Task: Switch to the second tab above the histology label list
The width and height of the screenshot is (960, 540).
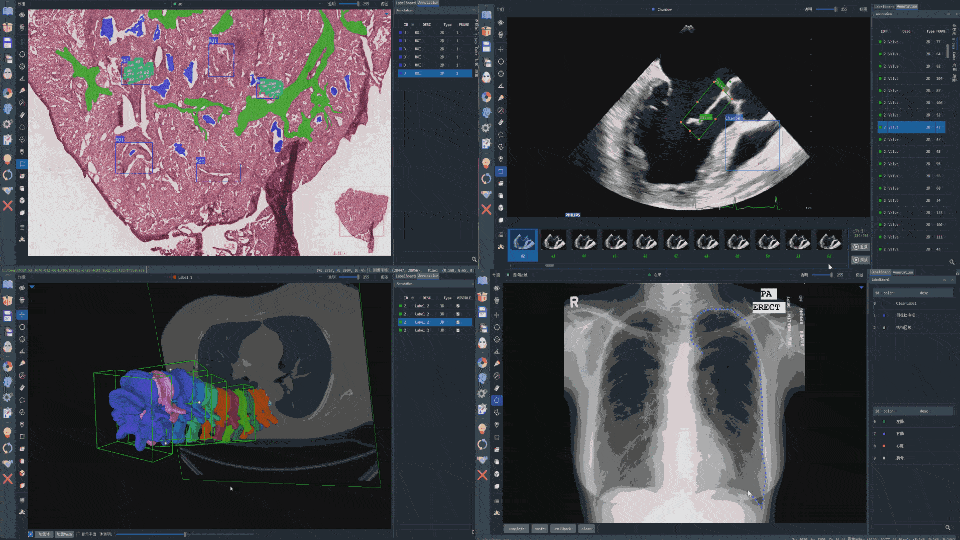Action: click(428, 2)
